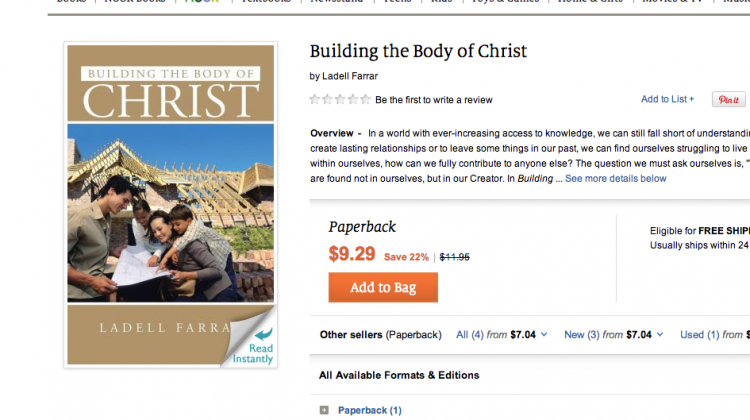Click the Pin it button
This screenshot has height=420, width=750.
[x=728, y=100]
